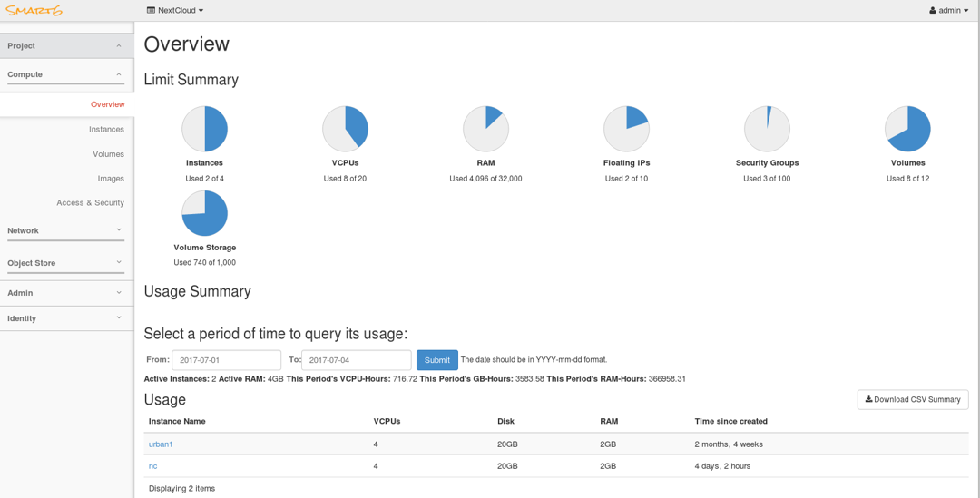The height and width of the screenshot is (498, 980).
Task: Go to Instances in the sidebar
Action: tap(106, 130)
